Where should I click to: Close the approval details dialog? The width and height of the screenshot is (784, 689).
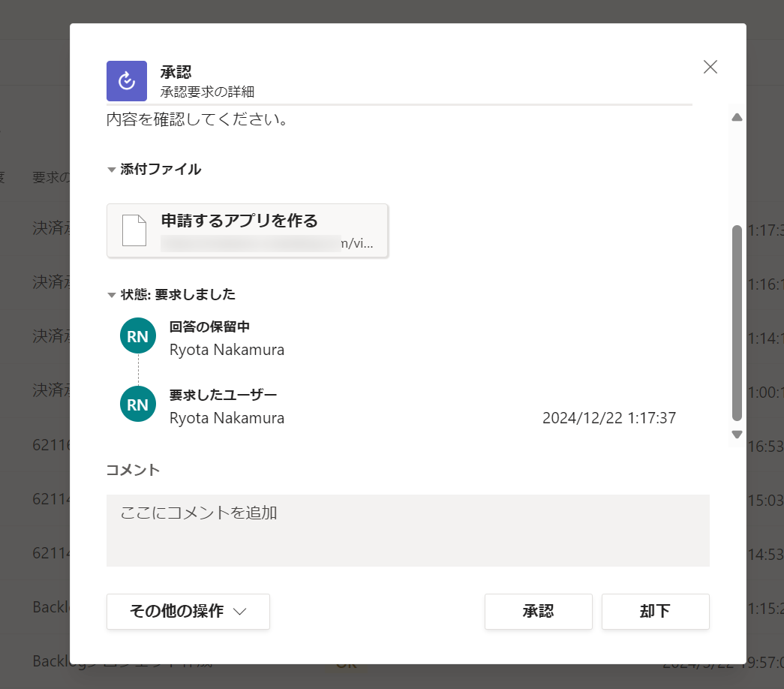(x=710, y=67)
